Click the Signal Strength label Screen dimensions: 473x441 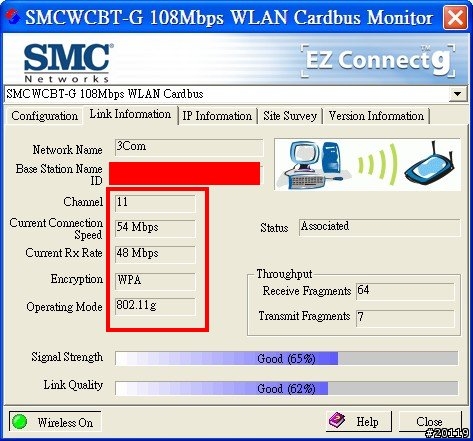(x=67, y=357)
